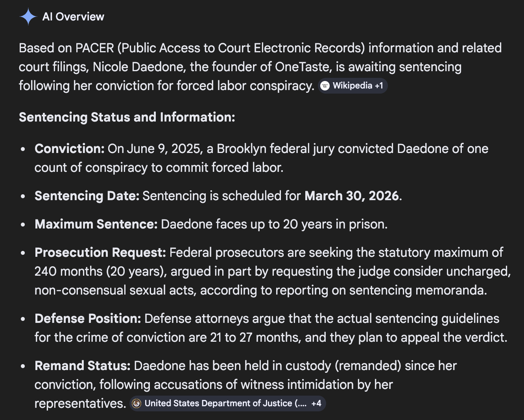Select the bold Maximum Sentence label
This screenshot has width=524, height=420.
point(96,224)
